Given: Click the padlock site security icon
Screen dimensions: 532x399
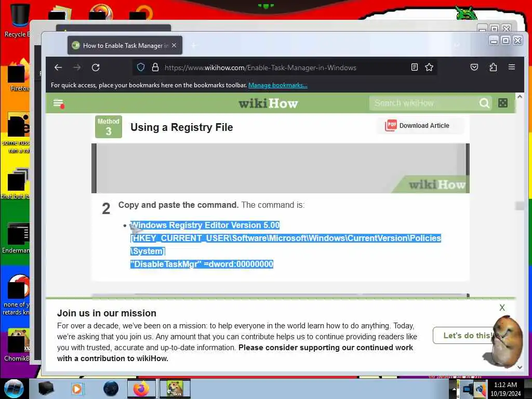Looking at the screenshot, I should click(155, 67).
